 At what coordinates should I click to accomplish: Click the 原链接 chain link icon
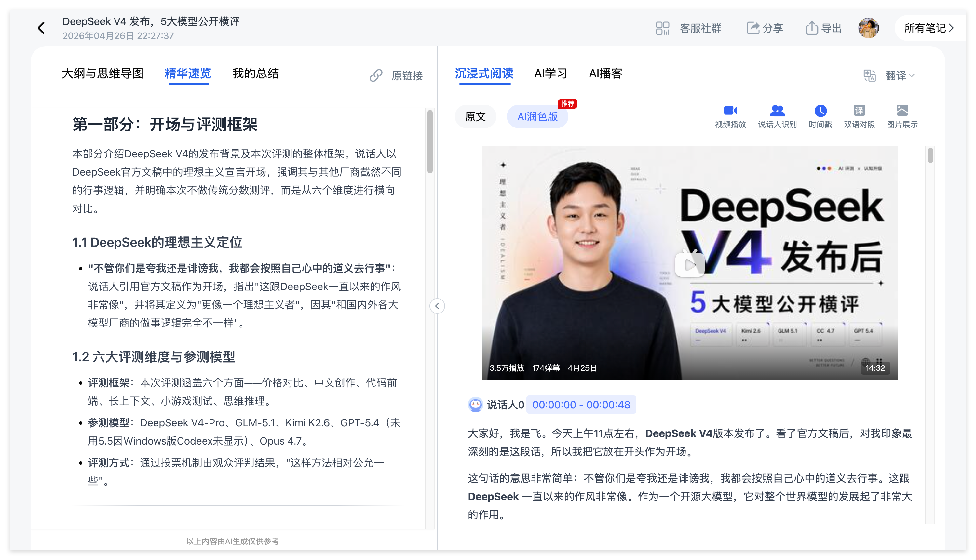click(x=376, y=75)
